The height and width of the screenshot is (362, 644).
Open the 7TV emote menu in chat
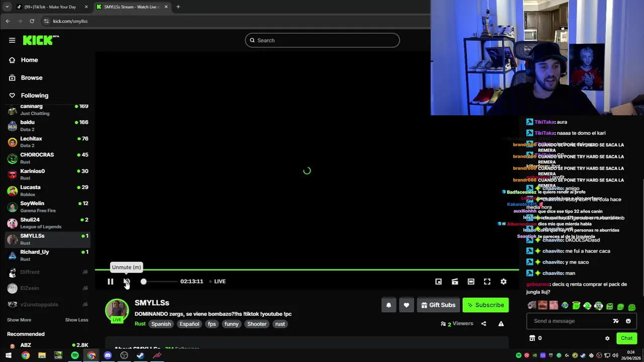pos(616,321)
